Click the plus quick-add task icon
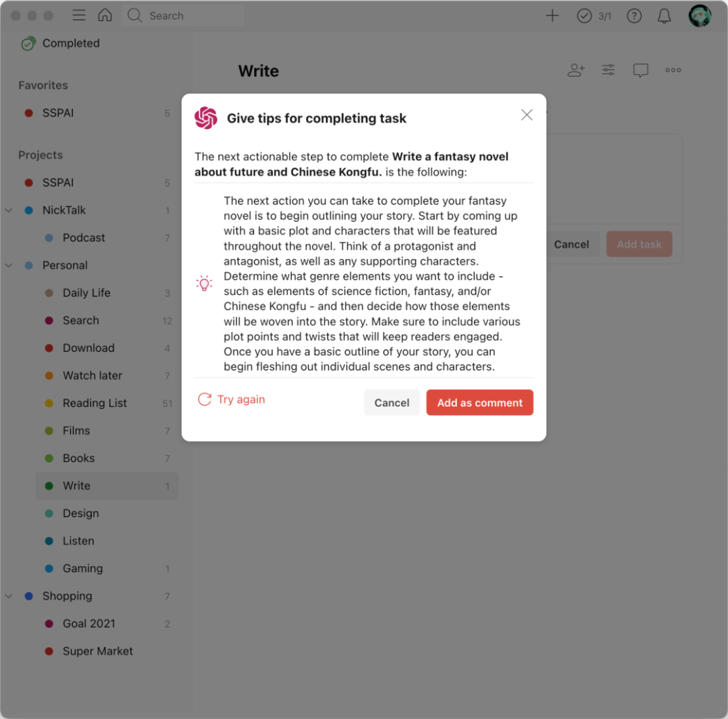 click(x=552, y=15)
